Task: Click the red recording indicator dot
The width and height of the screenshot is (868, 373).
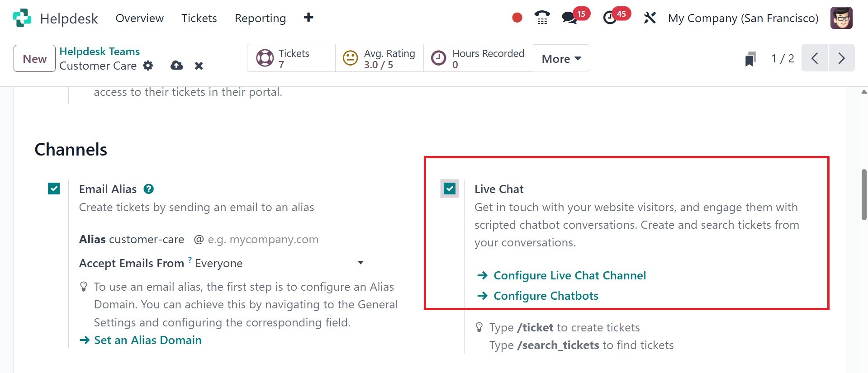Action: click(x=517, y=18)
